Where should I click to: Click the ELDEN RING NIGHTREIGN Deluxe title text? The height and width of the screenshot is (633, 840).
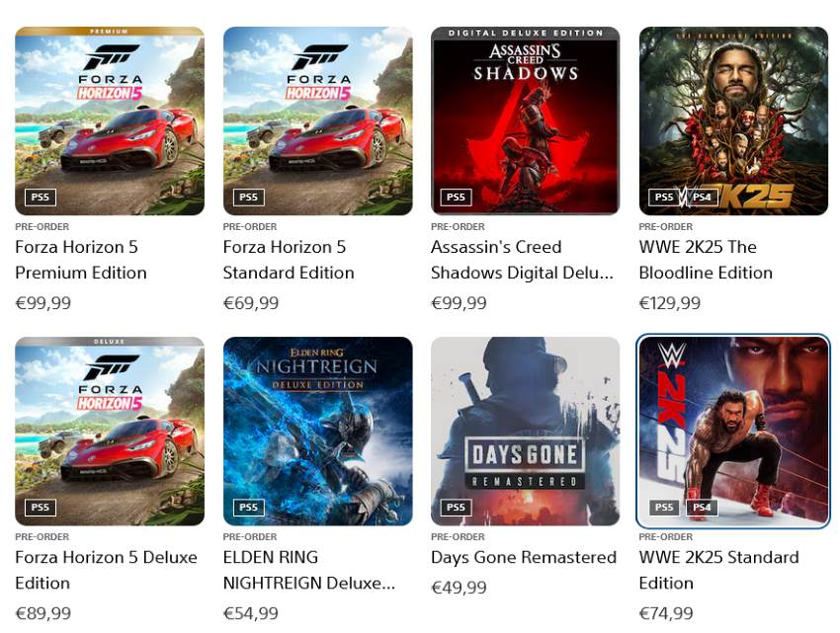click(309, 570)
